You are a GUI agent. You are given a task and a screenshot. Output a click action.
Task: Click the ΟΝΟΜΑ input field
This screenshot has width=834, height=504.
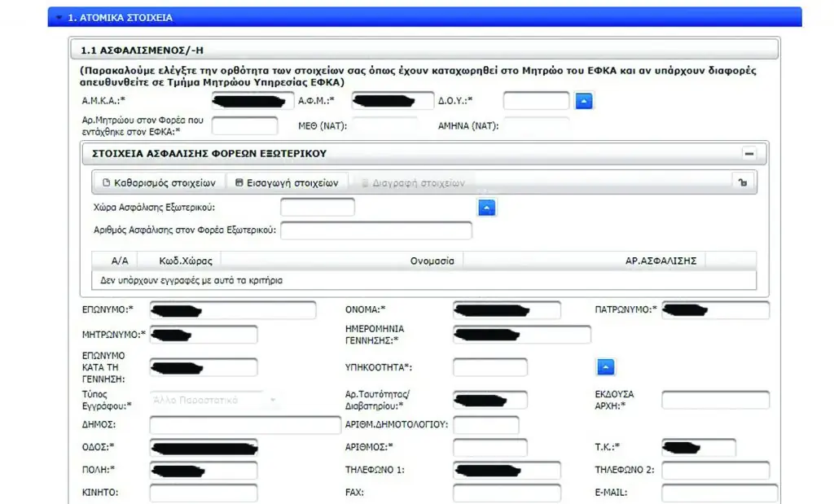(507, 310)
